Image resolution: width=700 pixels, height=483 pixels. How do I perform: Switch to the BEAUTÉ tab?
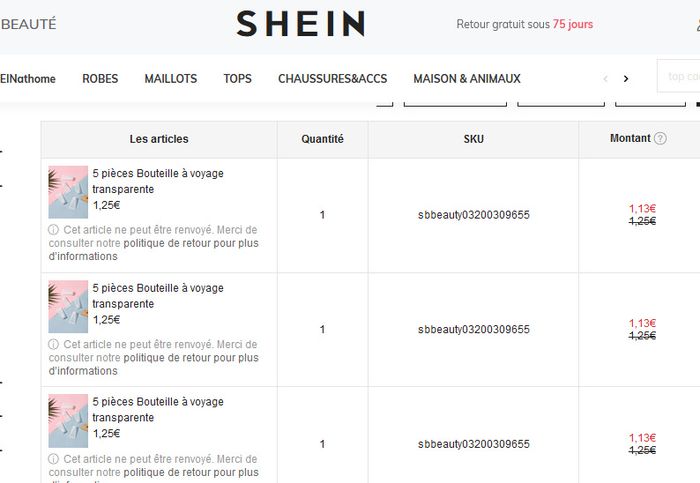tap(29, 24)
